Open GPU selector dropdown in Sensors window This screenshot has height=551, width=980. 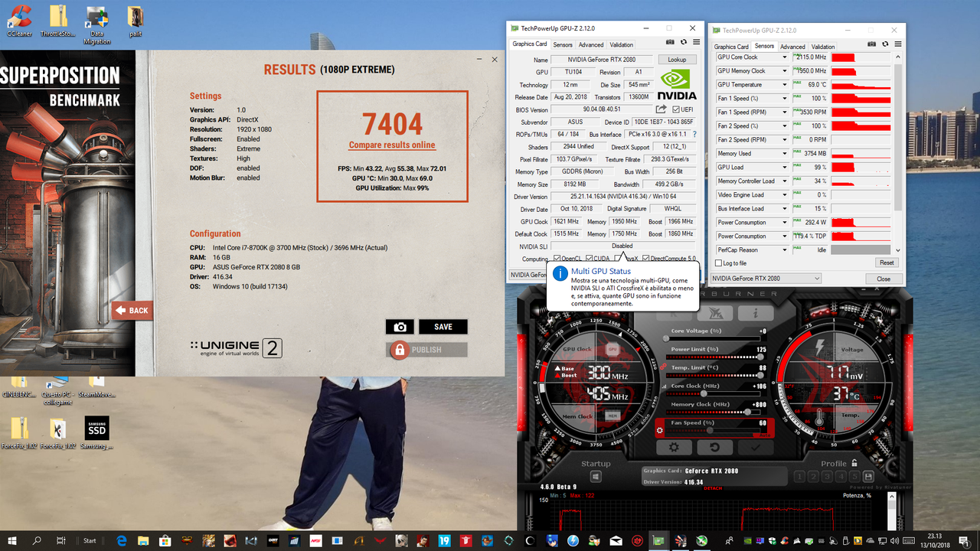pyautogui.click(x=766, y=279)
